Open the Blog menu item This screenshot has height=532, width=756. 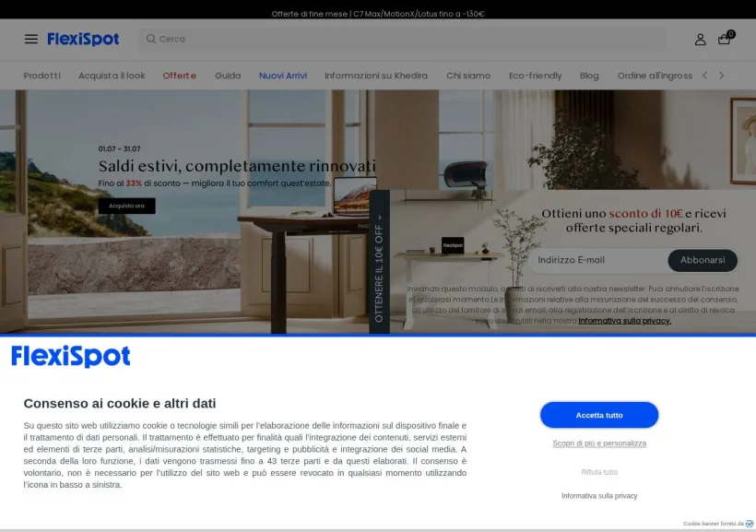tap(589, 76)
